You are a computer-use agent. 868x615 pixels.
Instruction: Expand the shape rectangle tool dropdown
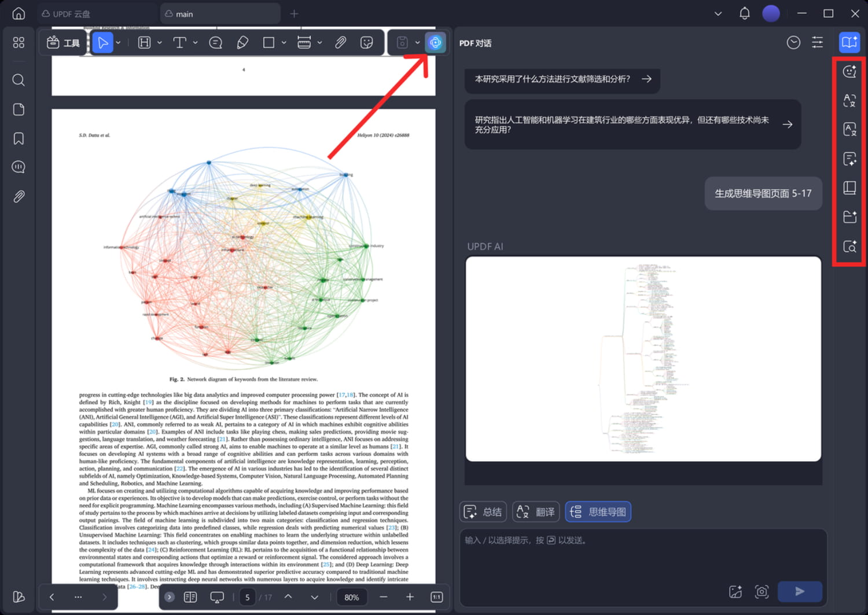tap(284, 42)
